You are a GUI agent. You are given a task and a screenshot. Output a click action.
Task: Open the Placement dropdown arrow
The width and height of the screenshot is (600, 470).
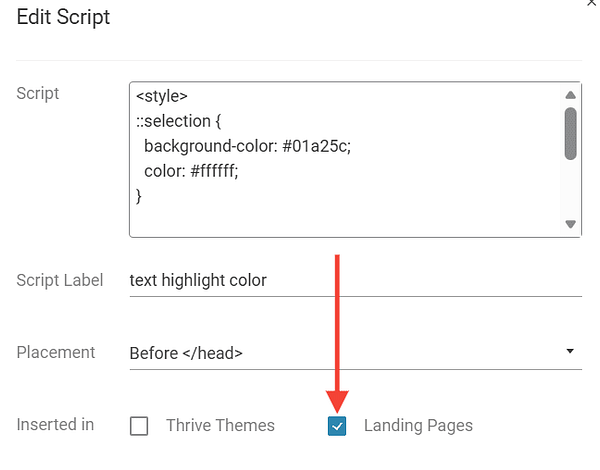pos(570,352)
